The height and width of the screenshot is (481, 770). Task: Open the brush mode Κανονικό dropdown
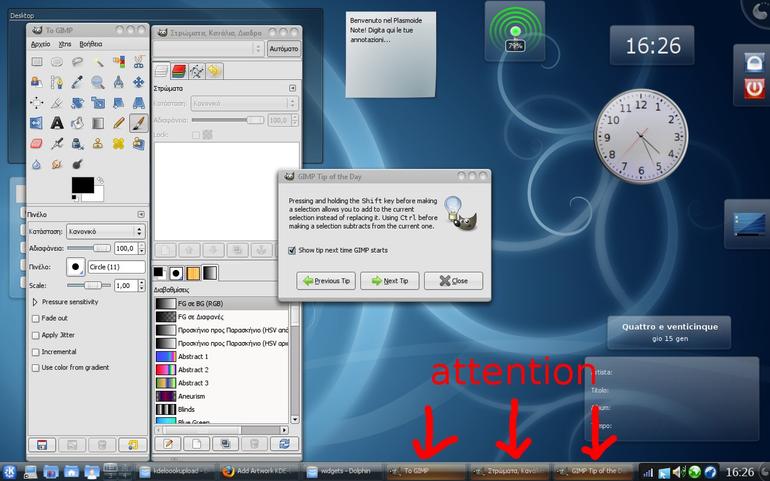106,231
